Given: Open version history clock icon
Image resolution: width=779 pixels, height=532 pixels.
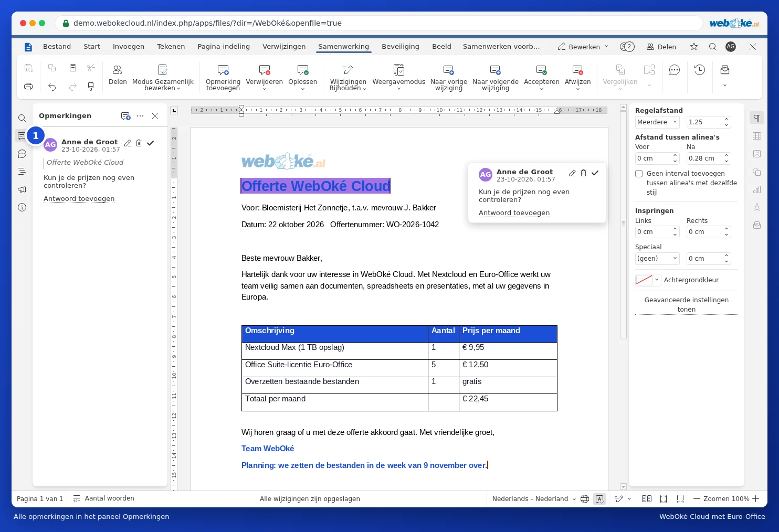Looking at the screenshot, I should pos(699,70).
